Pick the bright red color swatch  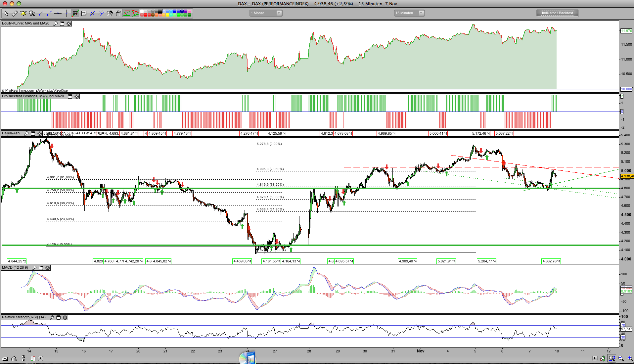[146, 15]
